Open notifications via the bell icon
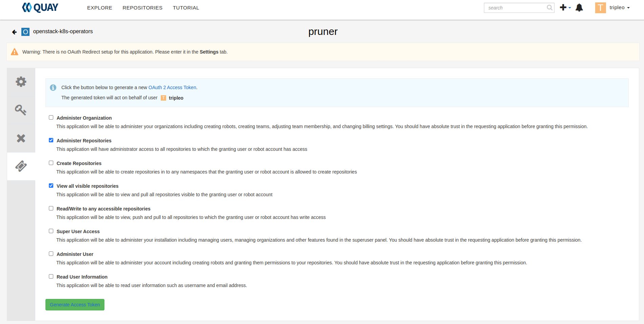This screenshot has height=324, width=644. [x=579, y=7]
